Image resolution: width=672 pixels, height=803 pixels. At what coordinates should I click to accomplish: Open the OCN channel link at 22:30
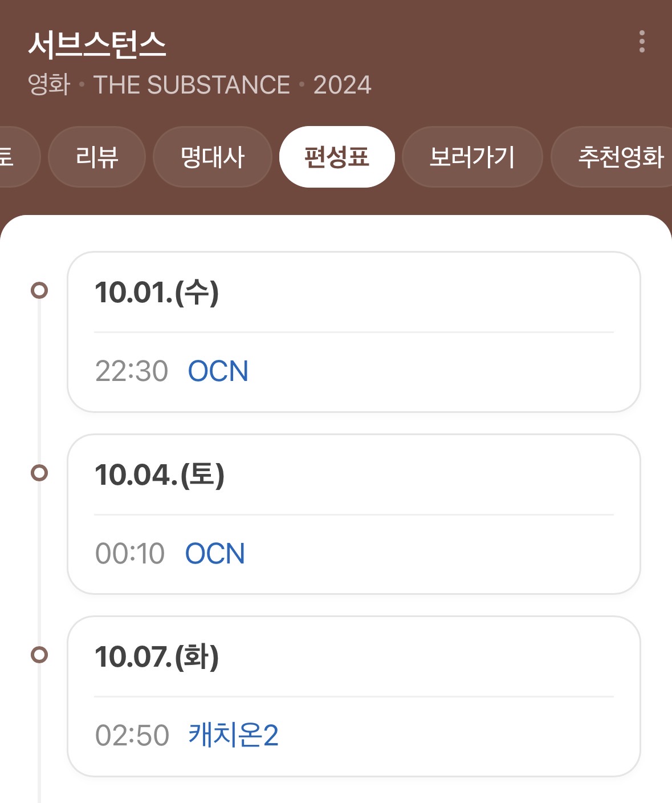pyautogui.click(x=218, y=371)
